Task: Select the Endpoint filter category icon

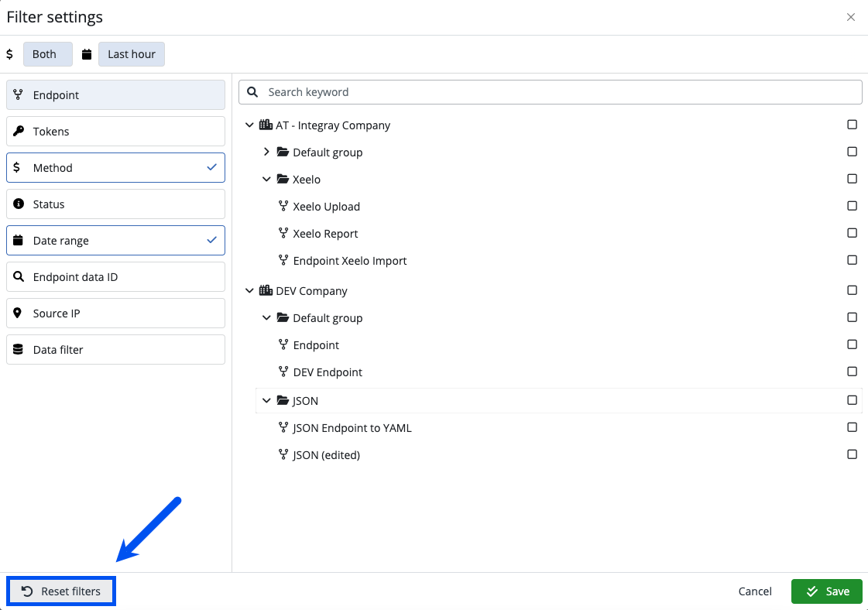Action: (19, 94)
